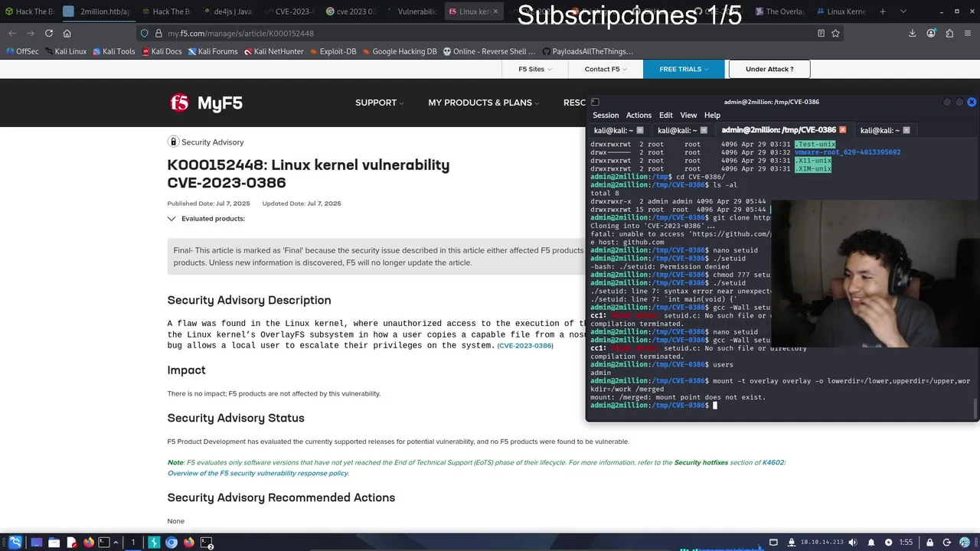The image size is (980, 551).
Task: Open Firefox account profile icon
Action: [931, 33]
